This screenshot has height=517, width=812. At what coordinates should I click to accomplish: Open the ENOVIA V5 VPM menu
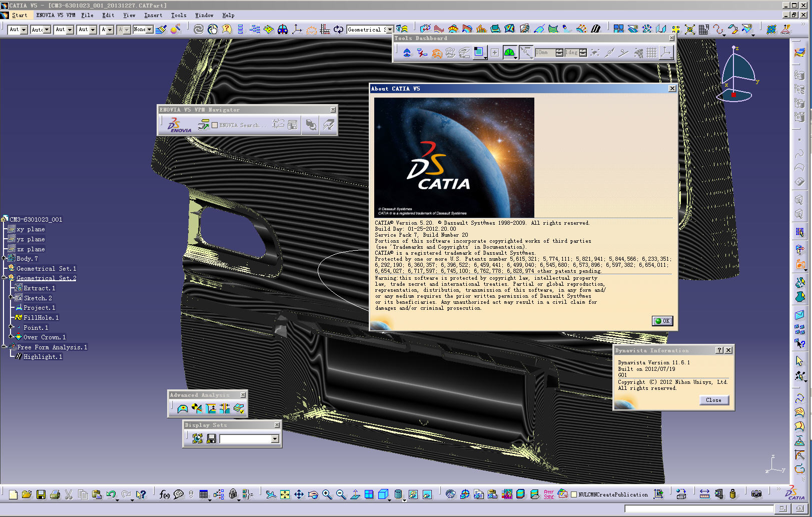pos(56,16)
